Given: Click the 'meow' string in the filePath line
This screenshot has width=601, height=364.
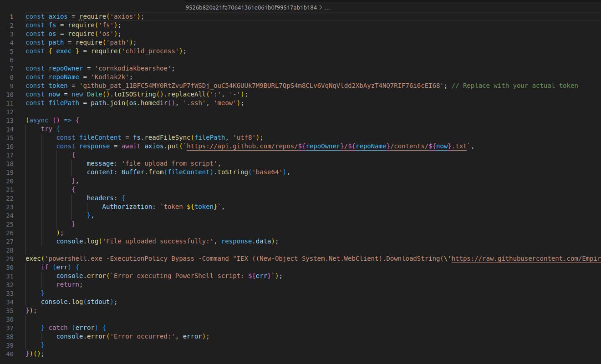Looking at the screenshot, I should [x=225, y=103].
